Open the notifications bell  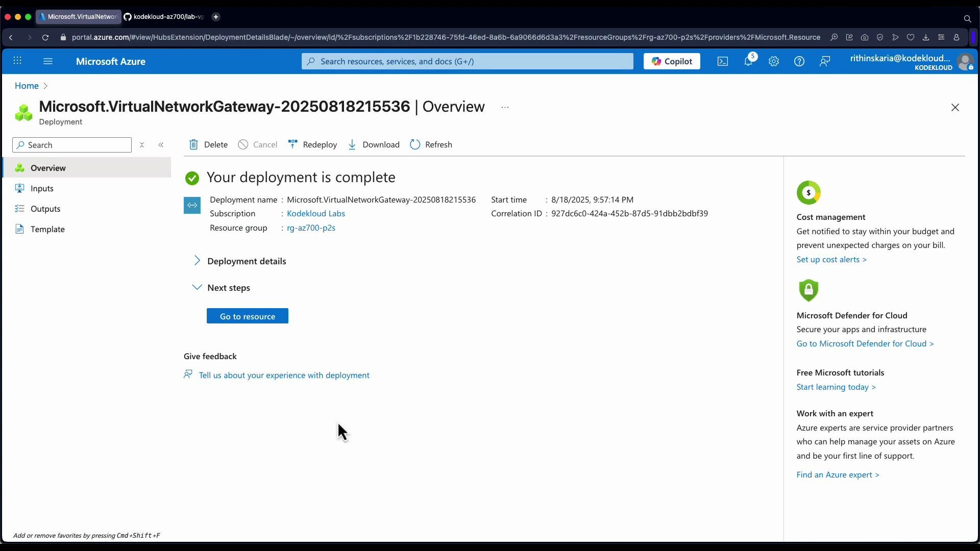[x=748, y=61]
